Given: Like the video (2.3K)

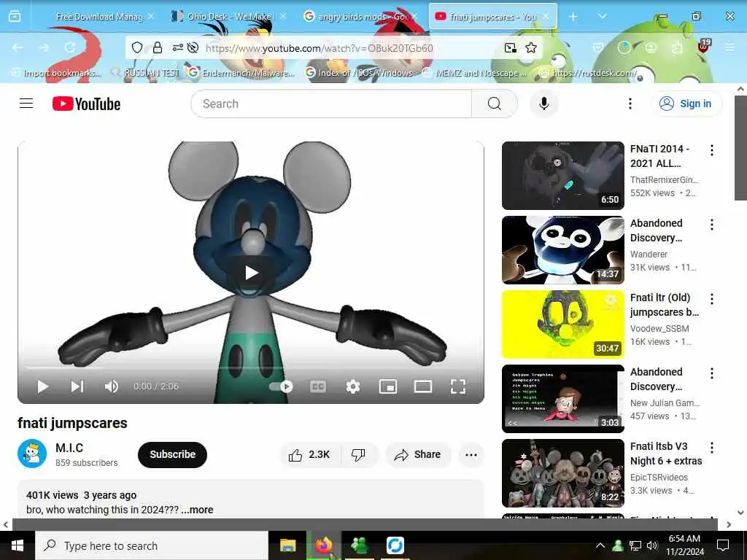Looking at the screenshot, I should [309, 455].
